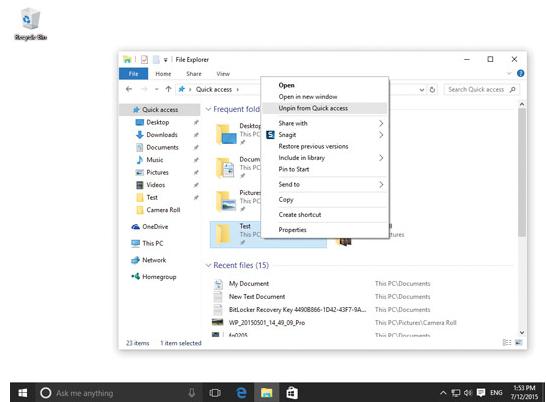Switch to the Share ribbon tab

[x=194, y=74]
